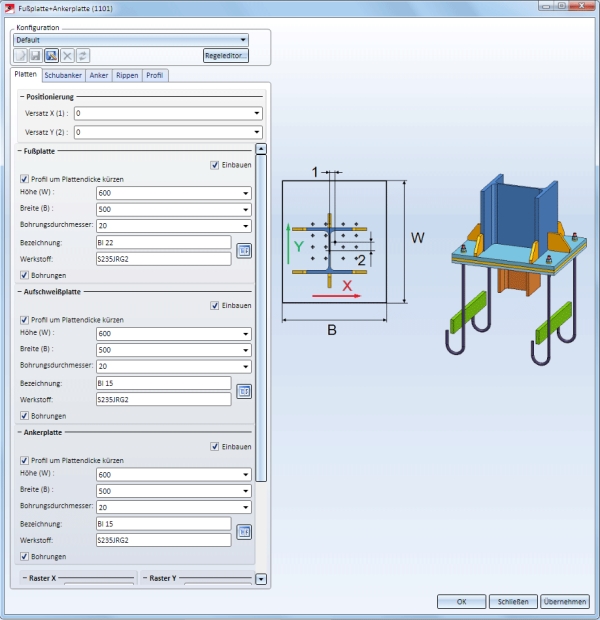Toggle Bohrungen checkbox in Ankerplatte section

(x=24, y=556)
